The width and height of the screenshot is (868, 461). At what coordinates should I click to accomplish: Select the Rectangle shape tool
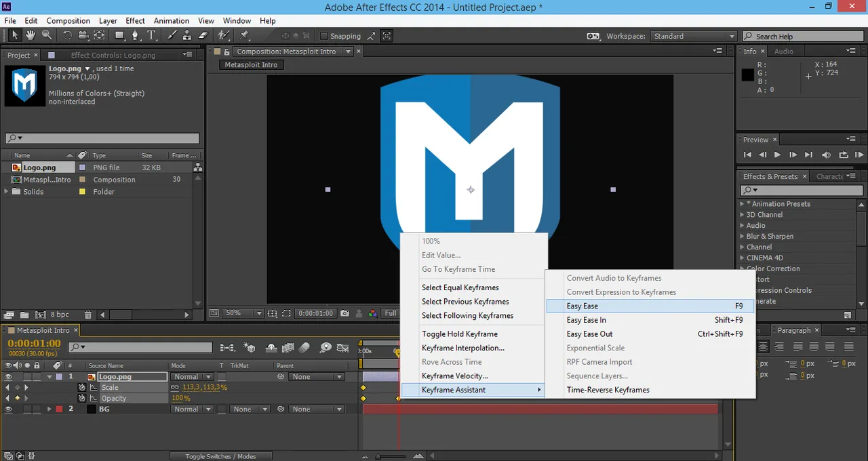(119, 36)
